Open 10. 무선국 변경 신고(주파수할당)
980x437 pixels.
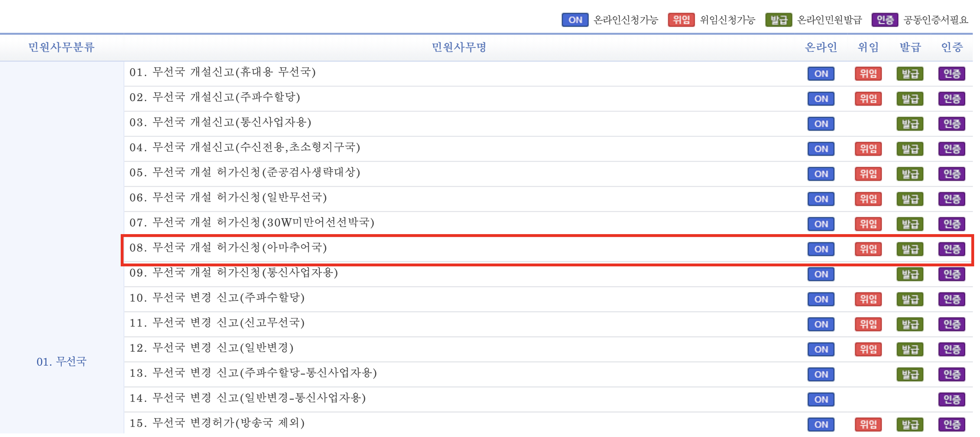click(217, 298)
